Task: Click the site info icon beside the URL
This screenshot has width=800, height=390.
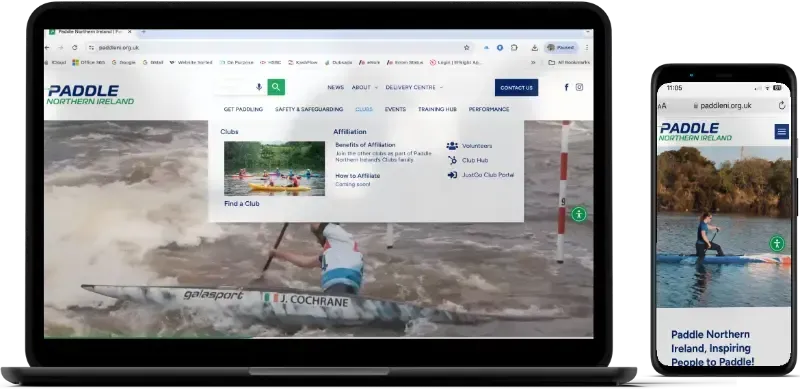Action: (x=91, y=47)
